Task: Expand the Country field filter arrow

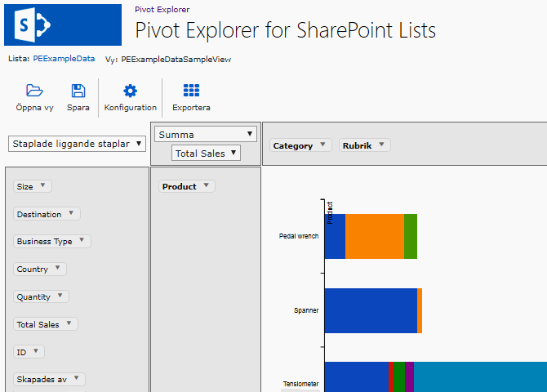Action: tap(58, 268)
